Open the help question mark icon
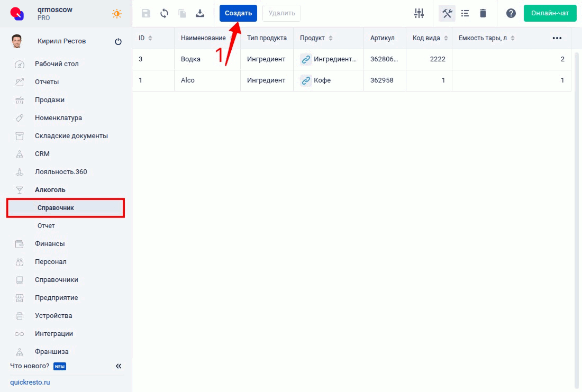Screen dimensions: 582x392 pos(511,14)
